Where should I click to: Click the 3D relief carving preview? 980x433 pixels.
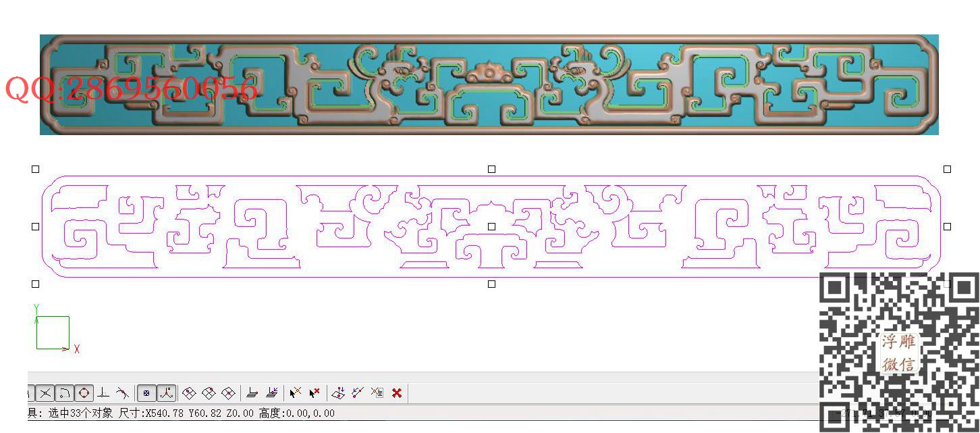pyautogui.click(x=489, y=84)
